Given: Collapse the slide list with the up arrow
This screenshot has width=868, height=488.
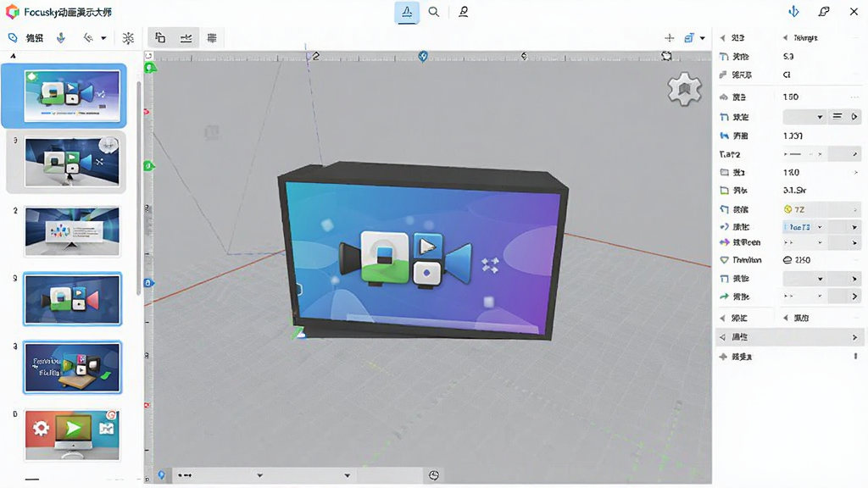Looking at the screenshot, I should click(x=13, y=56).
